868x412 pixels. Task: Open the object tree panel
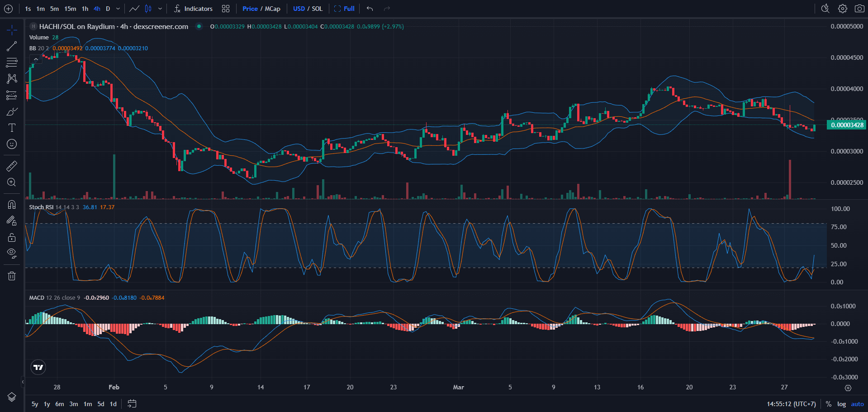click(x=11, y=397)
